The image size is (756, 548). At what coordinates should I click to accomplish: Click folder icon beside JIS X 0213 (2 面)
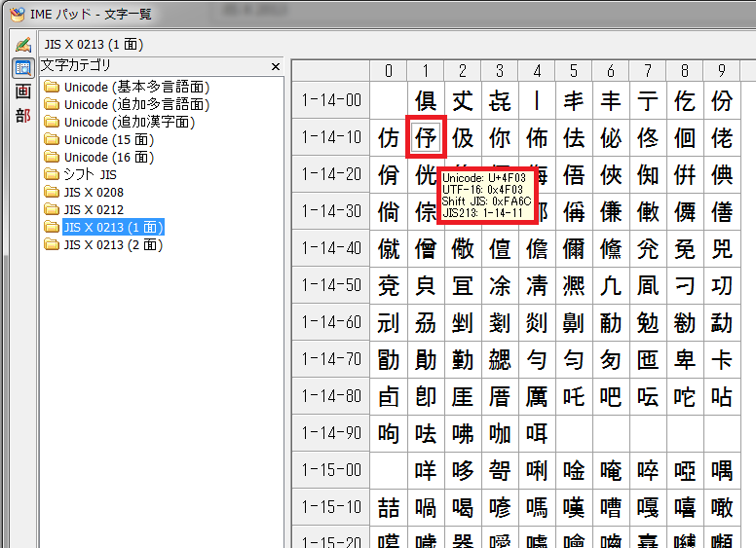[x=52, y=244]
